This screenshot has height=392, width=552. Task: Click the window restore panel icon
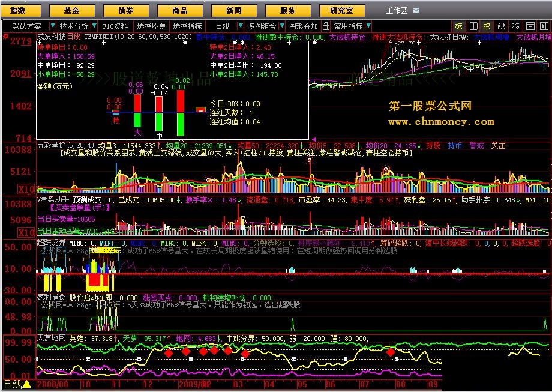coord(530,26)
